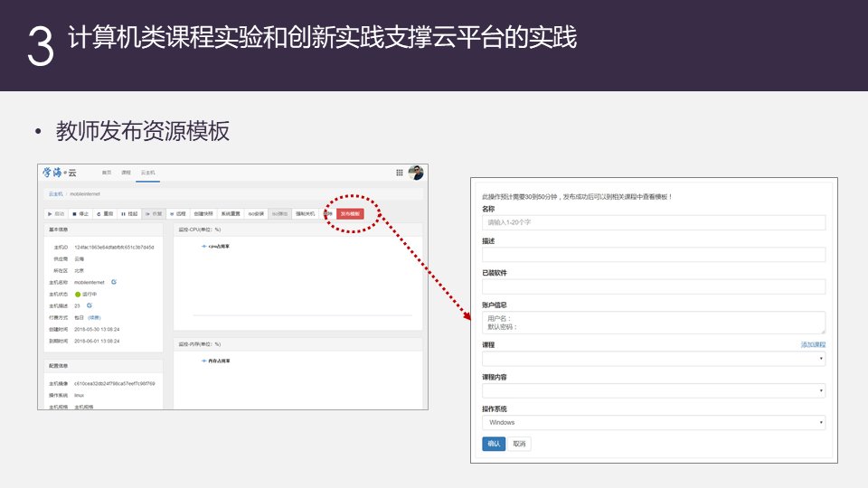868x488 pixels.
Task: Switch to the 课程 navigation tab
Action: click(126, 172)
